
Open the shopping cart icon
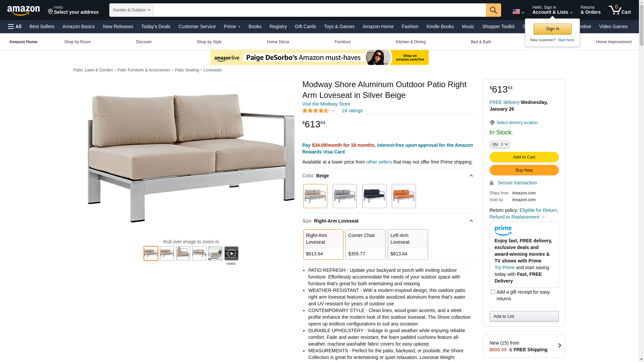tap(620, 10)
